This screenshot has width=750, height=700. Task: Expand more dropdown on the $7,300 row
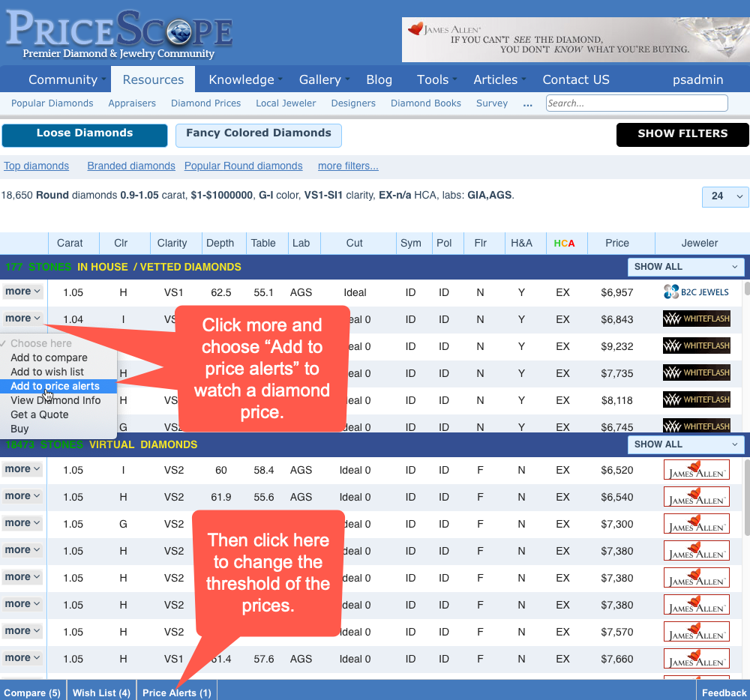tap(22, 523)
